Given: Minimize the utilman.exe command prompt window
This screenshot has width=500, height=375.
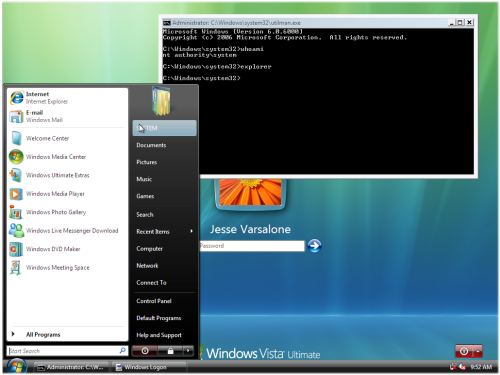Looking at the screenshot, I should pyautogui.click(x=452, y=22).
